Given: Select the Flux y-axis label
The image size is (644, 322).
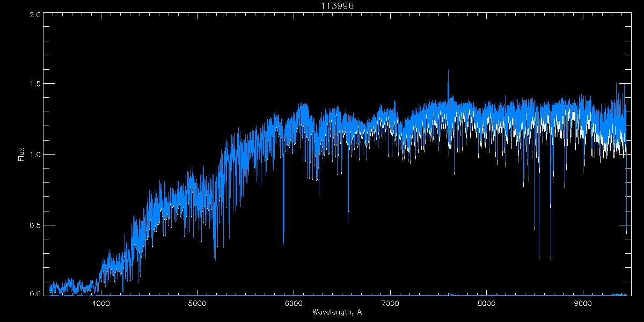Looking at the screenshot, I should click(x=21, y=155).
